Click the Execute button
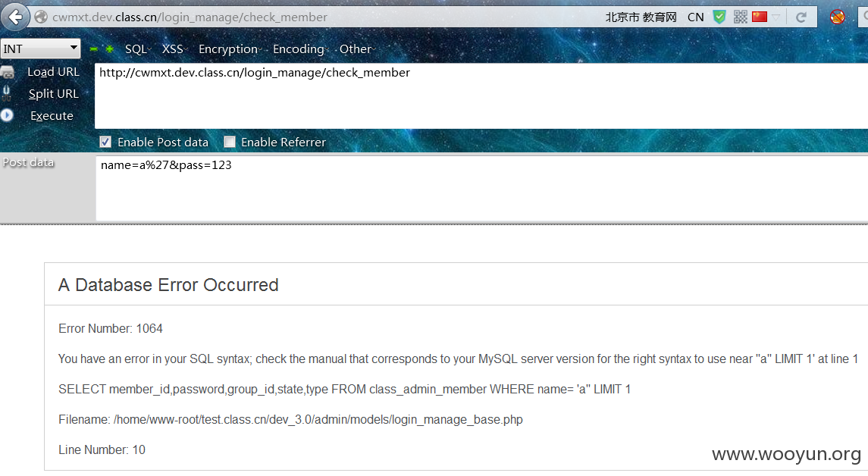Viewport: 868px width, 476px height. pyautogui.click(x=52, y=116)
